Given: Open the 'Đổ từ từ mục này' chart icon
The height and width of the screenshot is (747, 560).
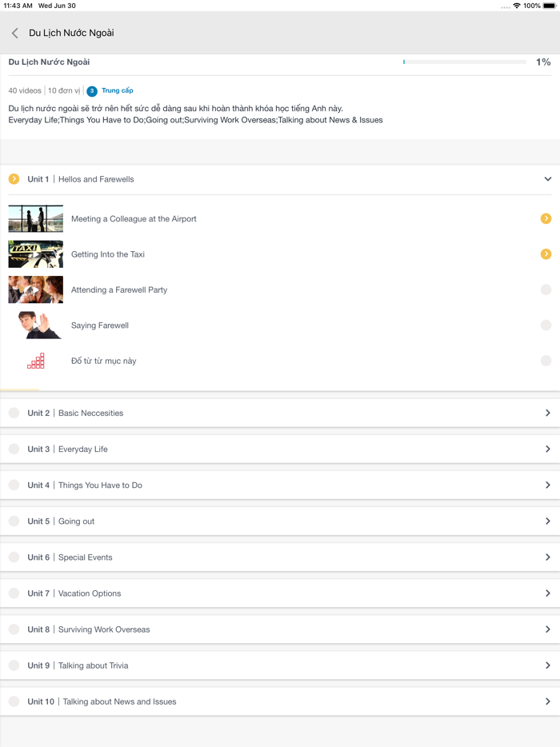Looking at the screenshot, I should [35, 361].
